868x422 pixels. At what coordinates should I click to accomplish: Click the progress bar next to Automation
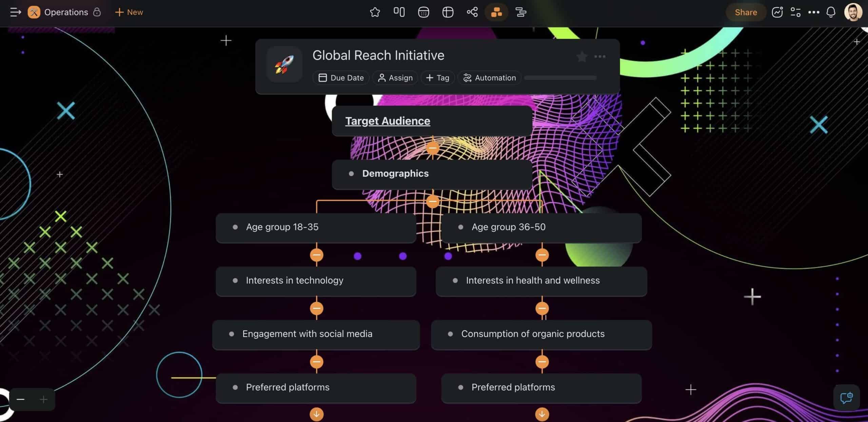click(560, 78)
